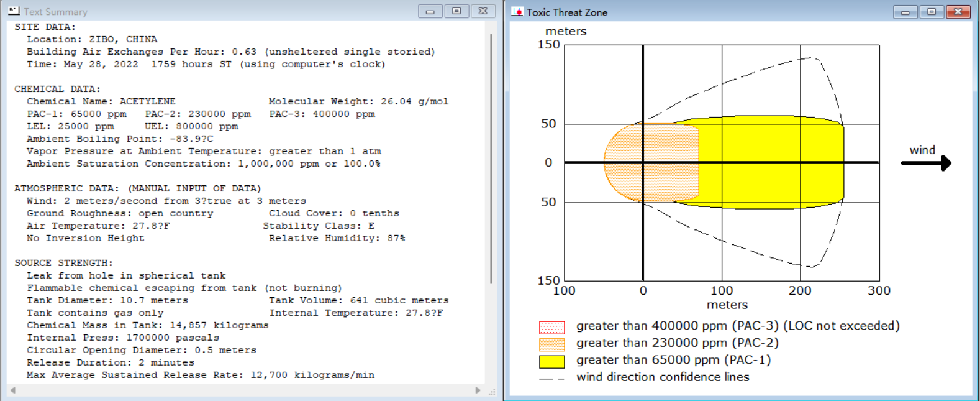This screenshot has width=980, height=401.
Task: Click the 'CHEMICAL DATA:' heading
Action: (57, 89)
